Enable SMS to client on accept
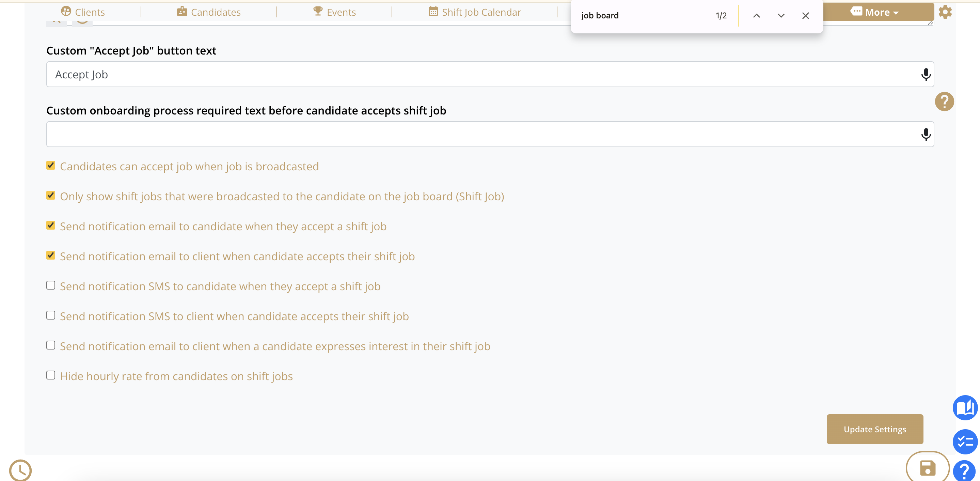Screen dimensions: 980x481 pyautogui.click(x=51, y=315)
